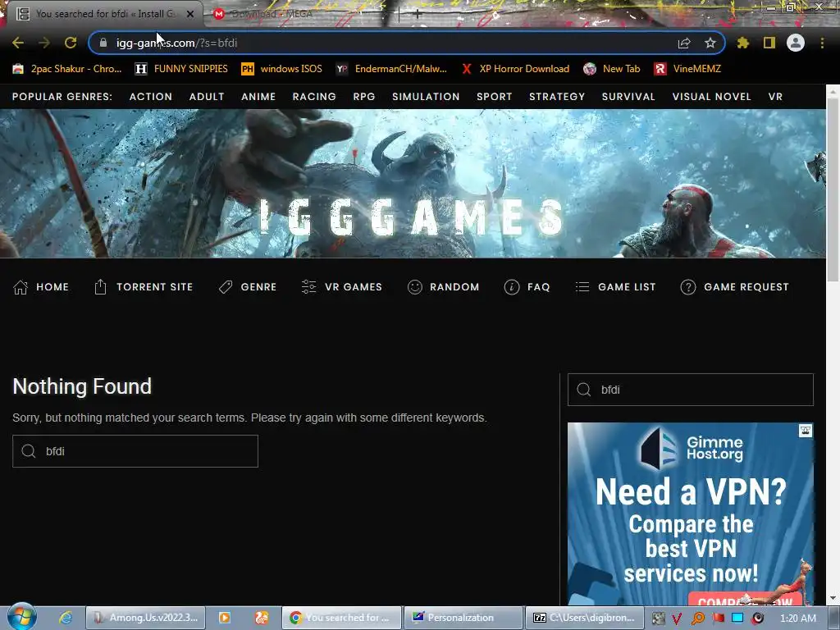Open the Chrome three-dot menu
The width and height of the screenshot is (840, 630).
pyautogui.click(x=822, y=43)
